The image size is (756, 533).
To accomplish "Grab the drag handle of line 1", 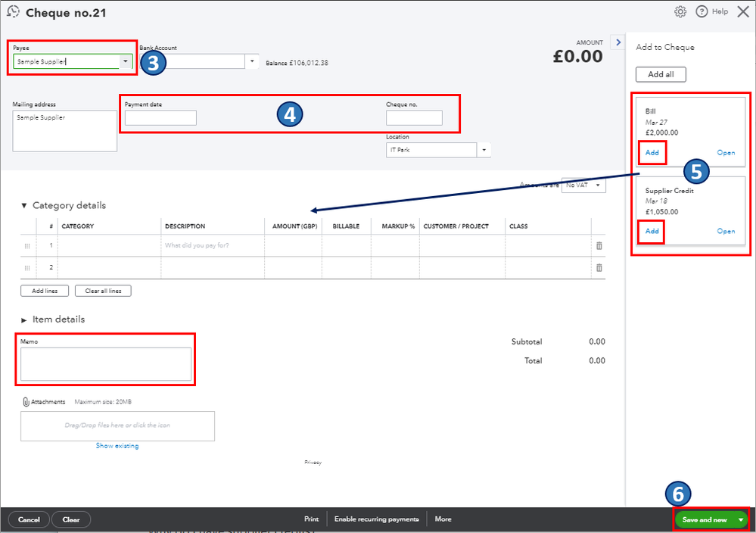I will 27,246.
